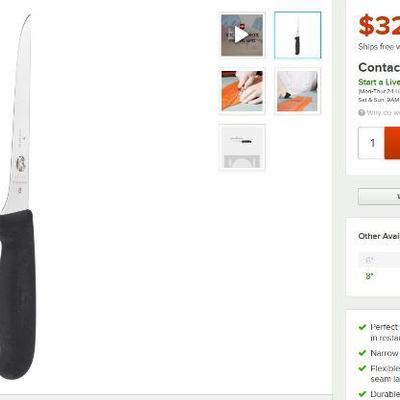This screenshot has height=400, width=400.
Task: Click the Other Available sizes heading
Action: [x=379, y=236]
